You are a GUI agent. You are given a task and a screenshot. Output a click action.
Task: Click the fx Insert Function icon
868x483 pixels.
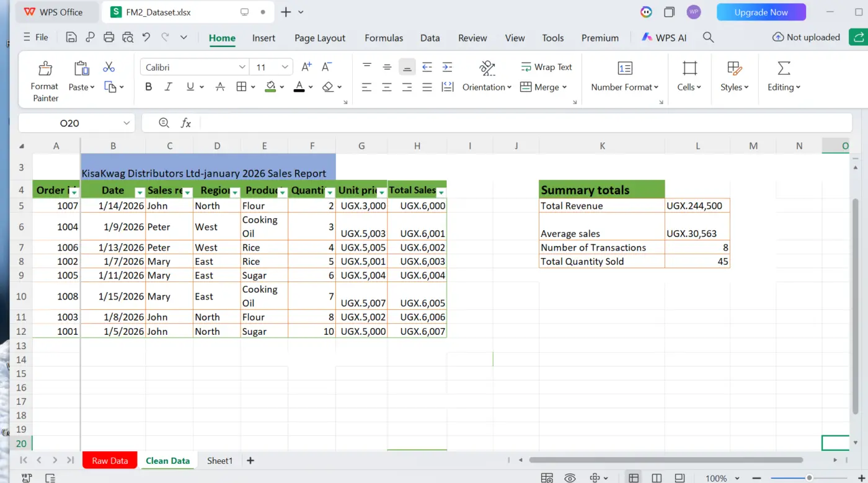point(185,123)
